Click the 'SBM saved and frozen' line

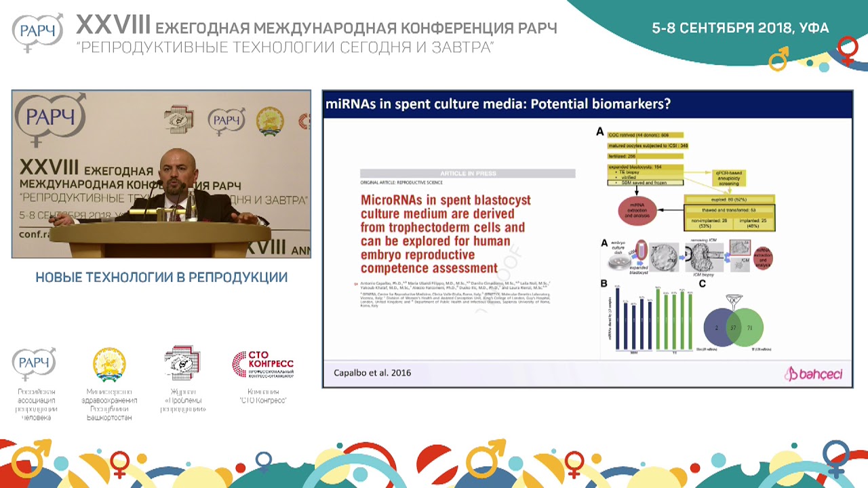click(646, 182)
